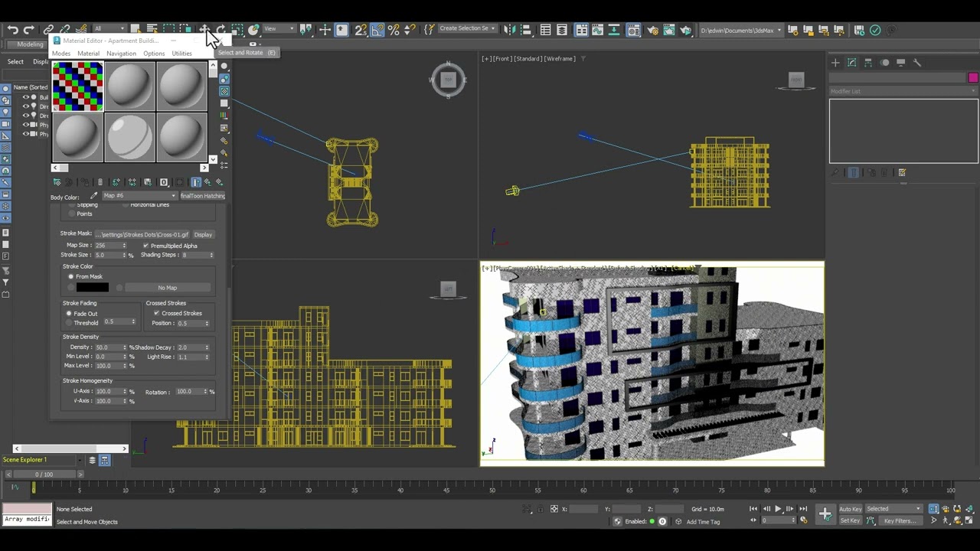Select the stroke color radio beside black swatch
The width and height of the screenshot is (980, 551).
[70, 288]
